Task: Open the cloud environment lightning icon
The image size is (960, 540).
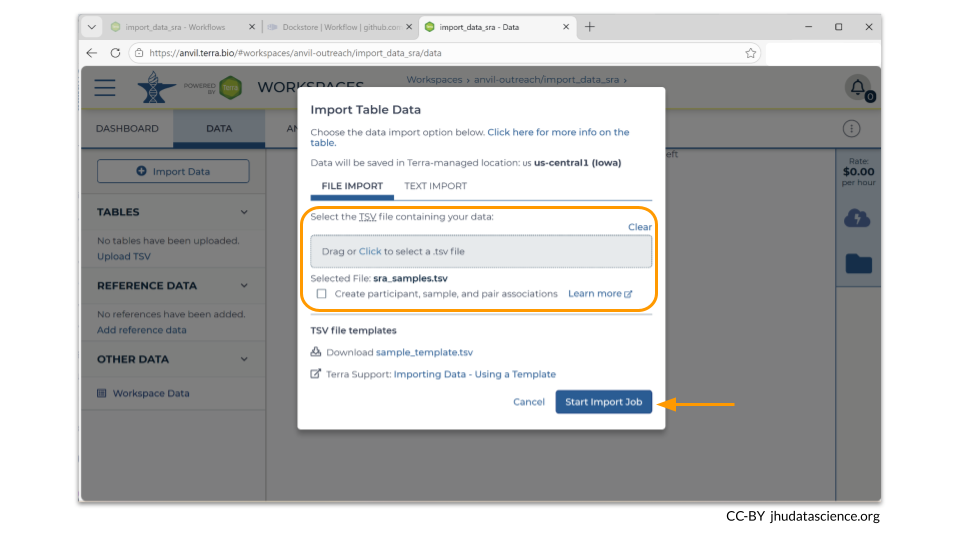Action: click(x=857, y=218)
